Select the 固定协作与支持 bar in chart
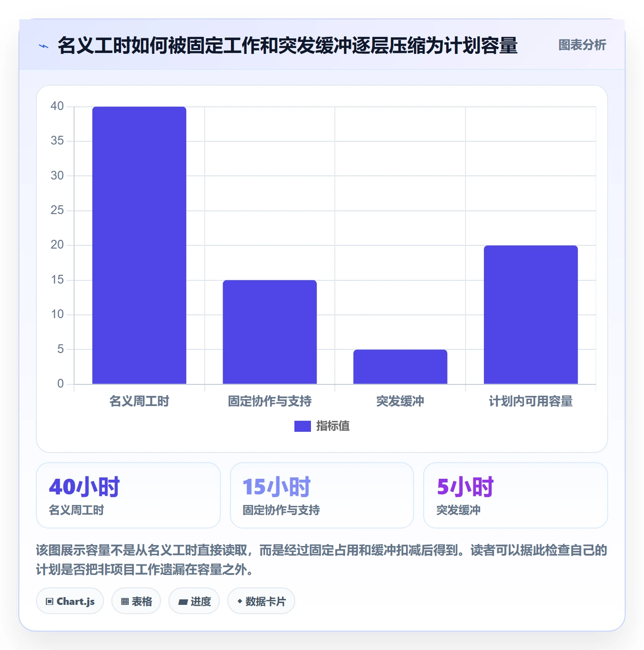Screen dimensions: 644x650 click(270, 332)
